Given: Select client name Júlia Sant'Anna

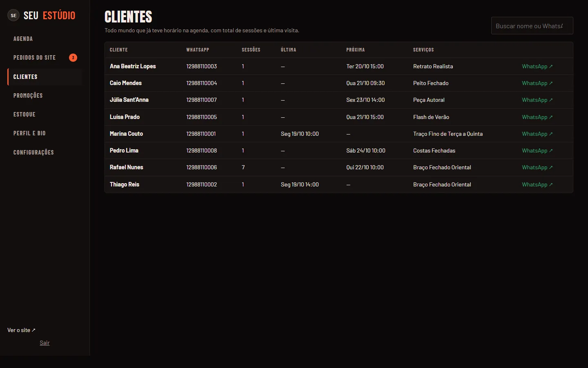Looking at the screenshot, I should pos(129,100).
